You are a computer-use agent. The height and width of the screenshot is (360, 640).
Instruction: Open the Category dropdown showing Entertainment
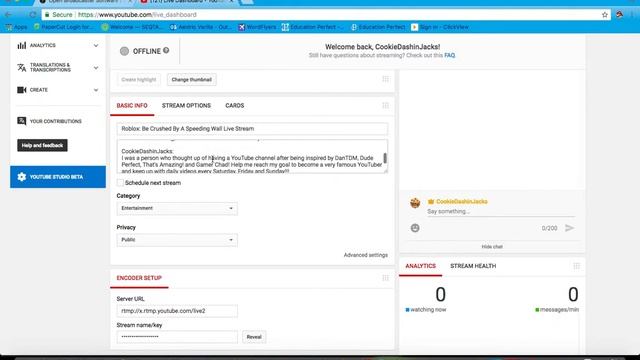(177, 208)
